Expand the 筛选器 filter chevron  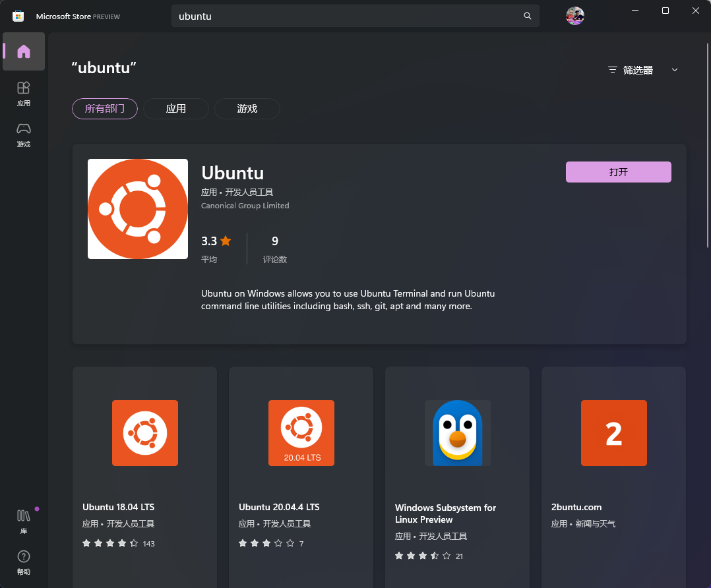click(675, 70)
